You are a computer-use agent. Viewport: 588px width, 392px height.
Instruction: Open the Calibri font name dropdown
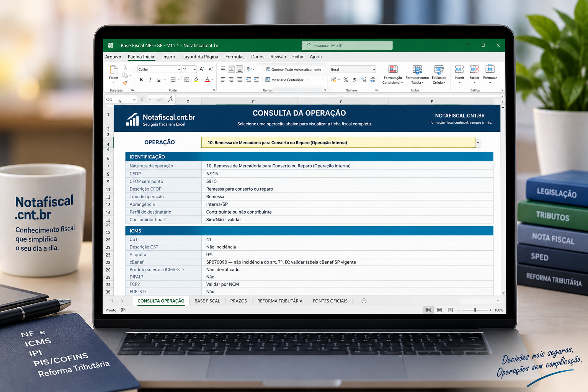coord(179,69)
